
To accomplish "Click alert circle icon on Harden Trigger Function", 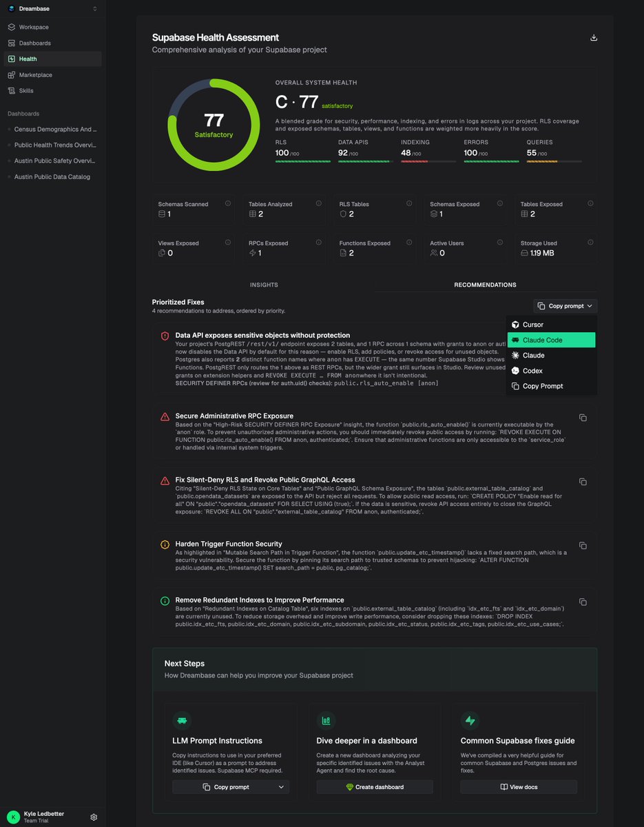I will pyautogui.click(x=165, y=544).
